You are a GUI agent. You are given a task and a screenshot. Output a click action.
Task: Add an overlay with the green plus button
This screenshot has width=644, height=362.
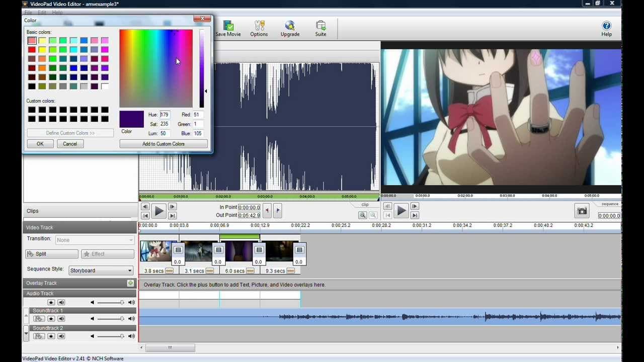pos(130,283)
